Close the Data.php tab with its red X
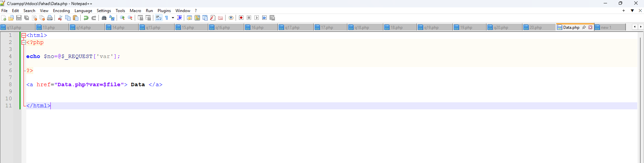 coord(590,28)
